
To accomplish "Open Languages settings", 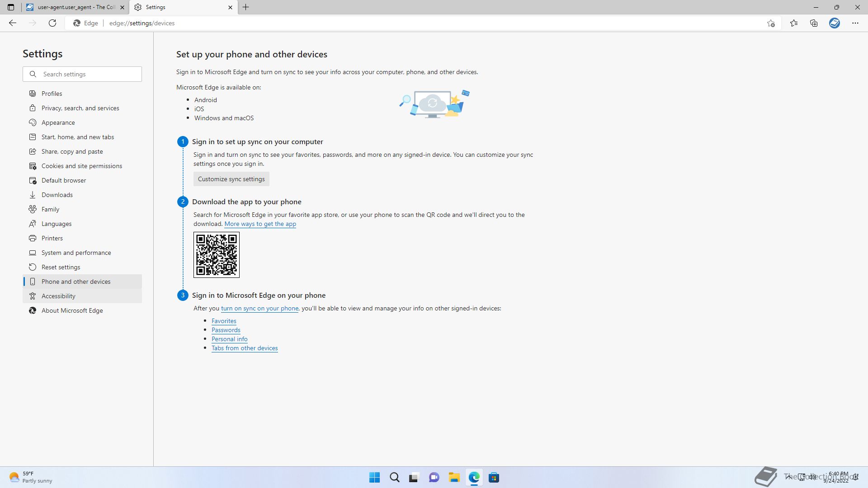I will [82, 224].
